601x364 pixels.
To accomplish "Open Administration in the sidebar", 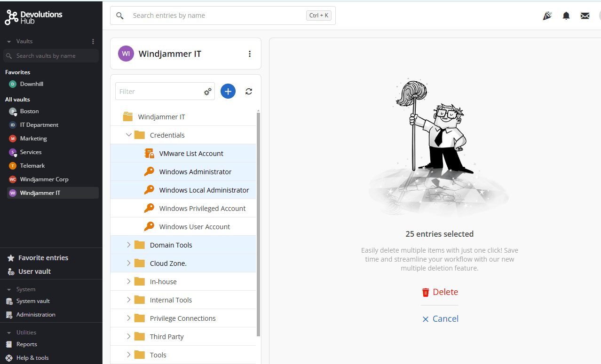I will point(36,315).
